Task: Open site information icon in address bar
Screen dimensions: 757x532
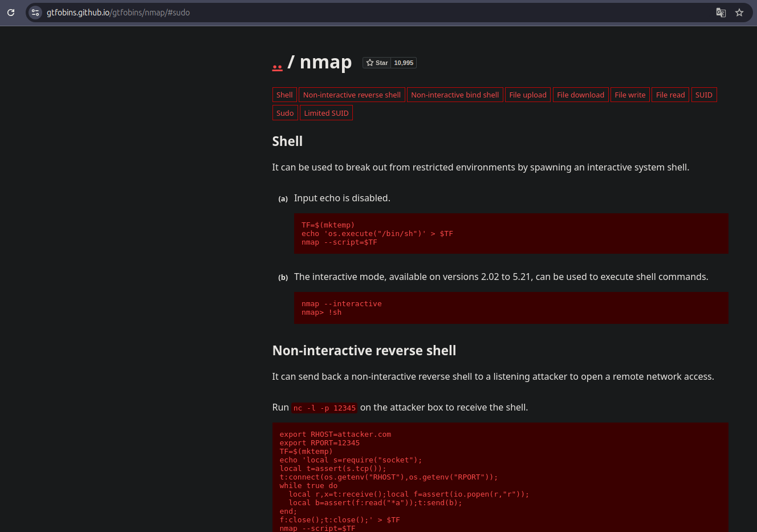Action: pyautogui.click(x=35, y=13)
